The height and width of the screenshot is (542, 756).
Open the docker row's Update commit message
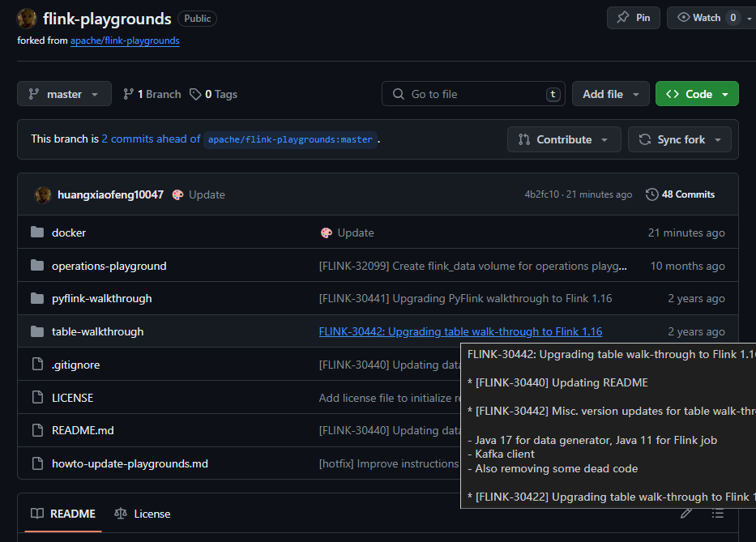356,233
